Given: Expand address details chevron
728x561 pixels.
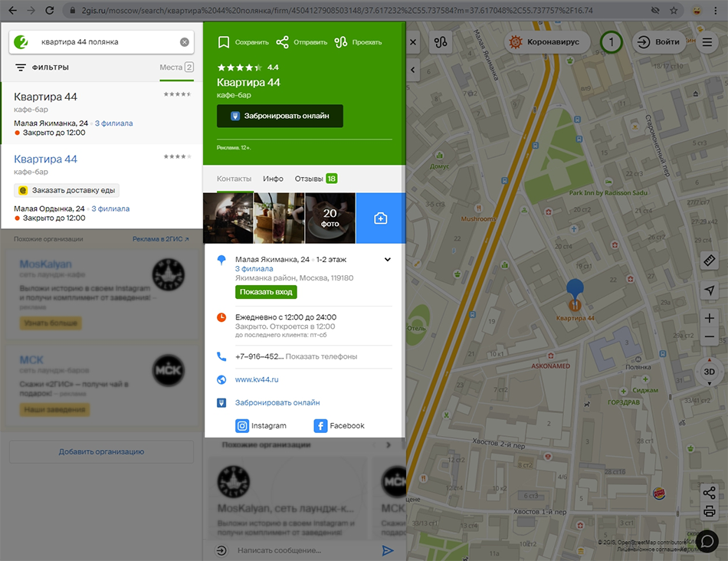Looking at the screenshot, I should 387,260.
